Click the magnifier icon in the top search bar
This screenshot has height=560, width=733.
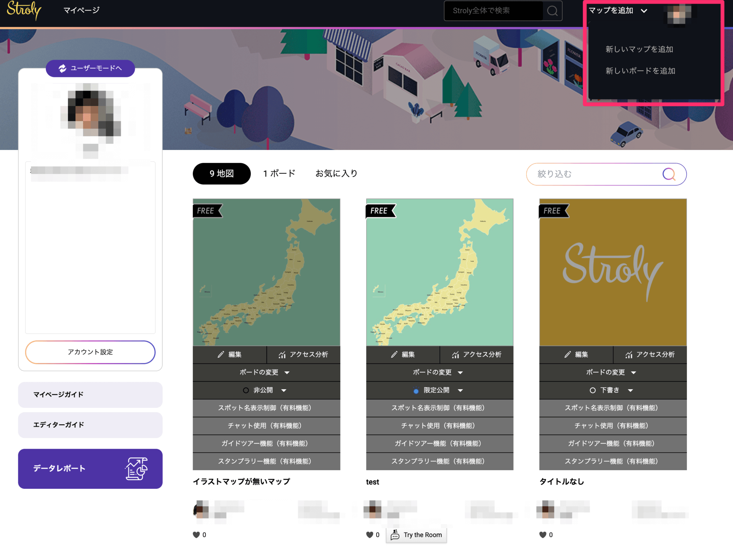click(x=552, y=11)
